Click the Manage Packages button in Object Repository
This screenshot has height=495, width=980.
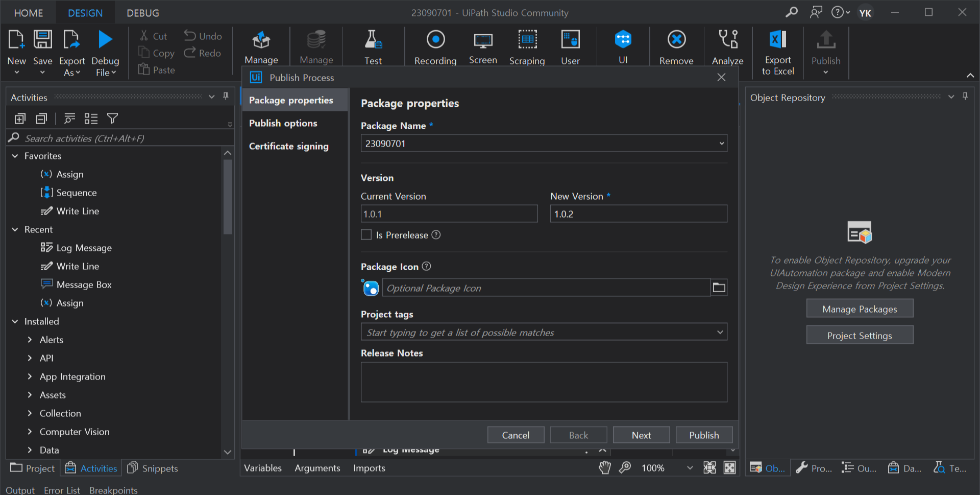tap(860, 309)
